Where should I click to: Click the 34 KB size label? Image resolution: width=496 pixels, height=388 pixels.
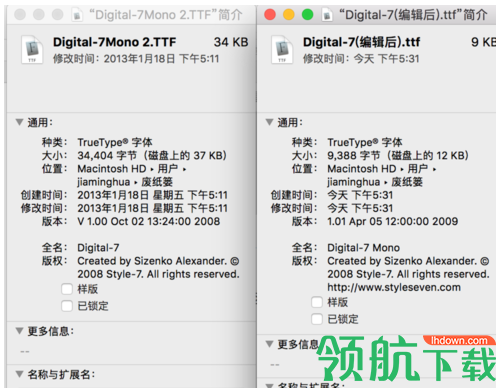click(231, 42)
